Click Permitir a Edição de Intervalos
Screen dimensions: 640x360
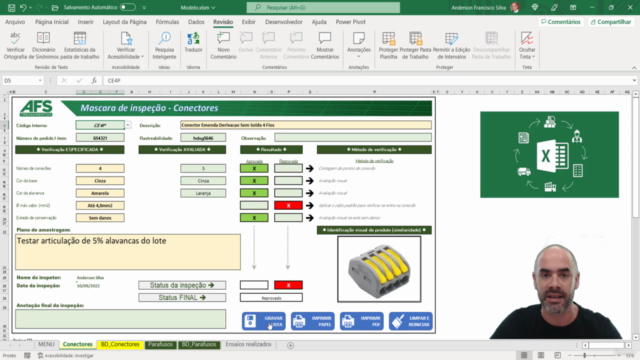[451, 45]
